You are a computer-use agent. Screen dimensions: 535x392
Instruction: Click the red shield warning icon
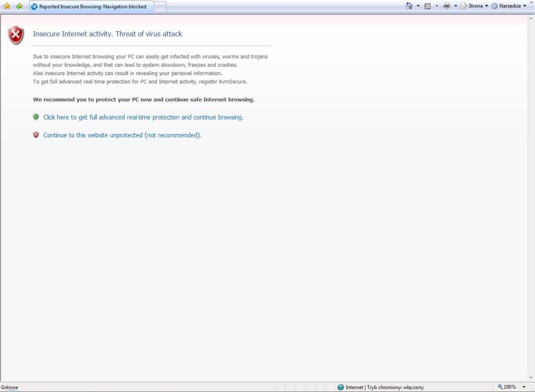16,35
